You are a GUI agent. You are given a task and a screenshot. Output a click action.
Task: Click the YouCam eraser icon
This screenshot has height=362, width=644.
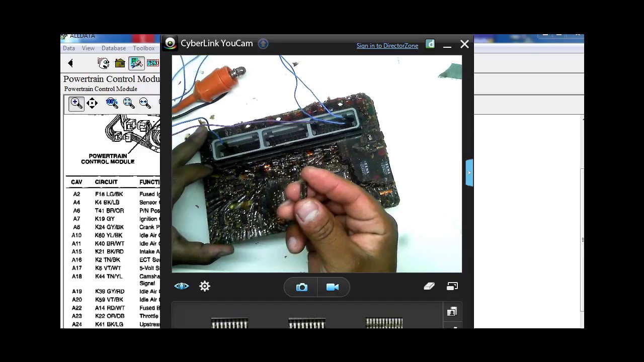[429, 286]
